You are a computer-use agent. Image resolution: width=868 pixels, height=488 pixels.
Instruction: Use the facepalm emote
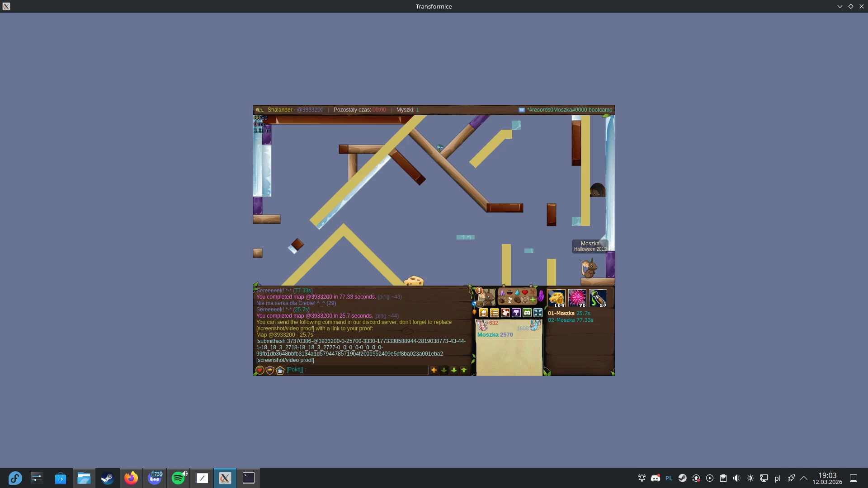[x=517, y=300]
